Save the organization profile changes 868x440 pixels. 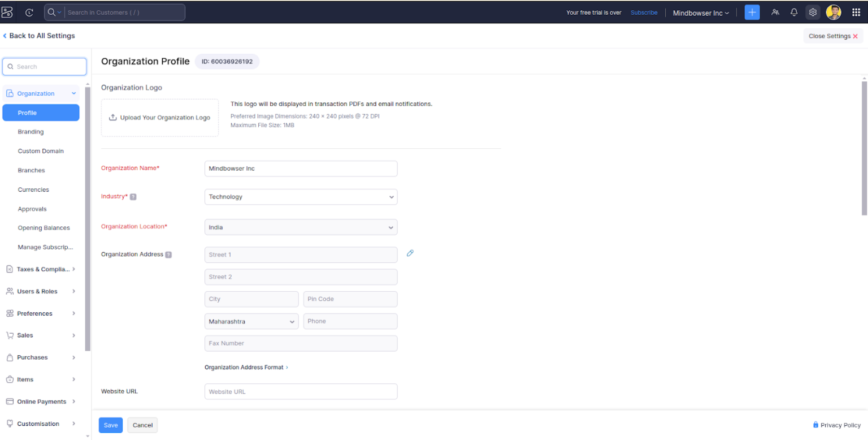[x=110, y=425]
